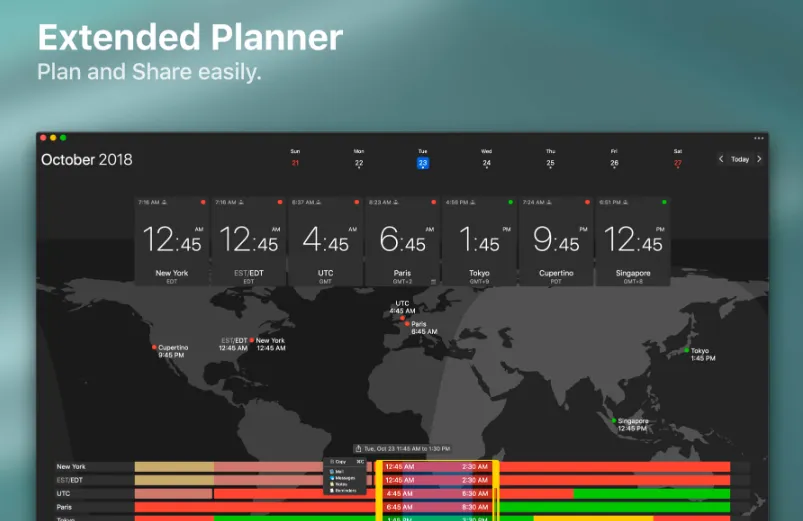
Task: Open the Tokyo clock card
Action: click(x=479, y=241)
